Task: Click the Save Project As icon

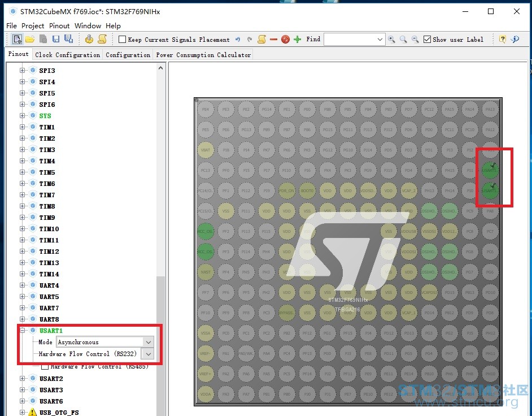Action: pyautogui.click(x=68, y=39)
